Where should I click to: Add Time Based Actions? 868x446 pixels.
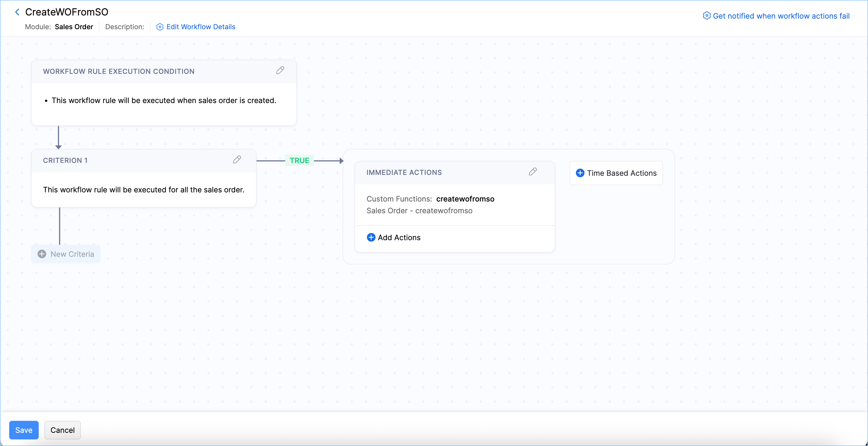point(621,173)
